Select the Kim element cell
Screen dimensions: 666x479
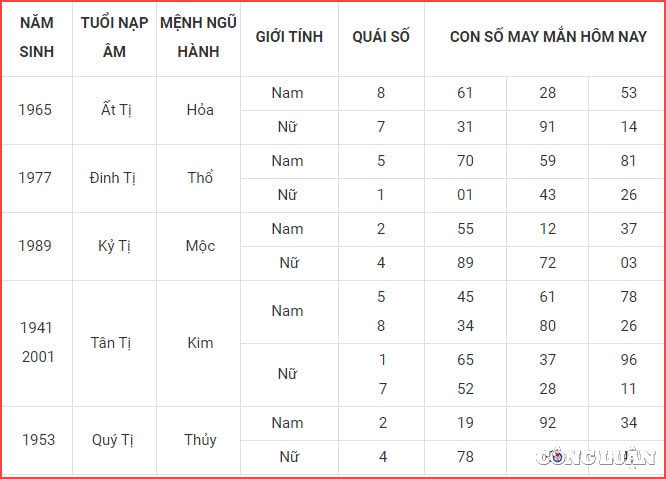pyautogui.click(x=200, y=343)
